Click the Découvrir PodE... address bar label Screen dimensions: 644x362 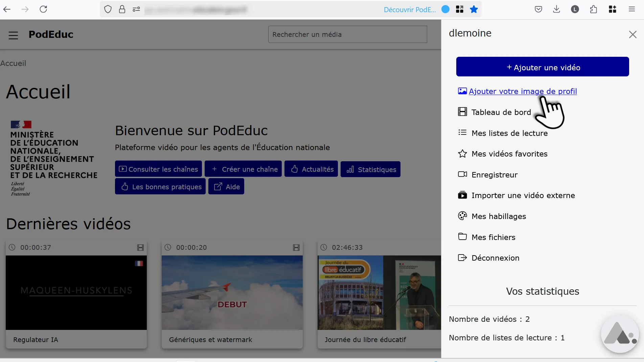pos(410,9)
